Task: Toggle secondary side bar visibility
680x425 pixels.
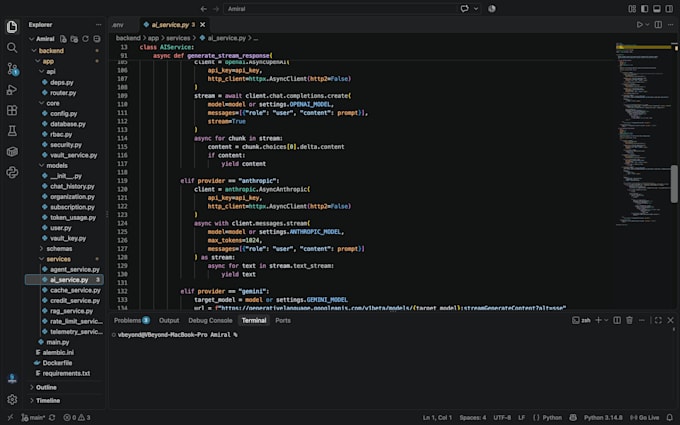Action: click(669, 9)
